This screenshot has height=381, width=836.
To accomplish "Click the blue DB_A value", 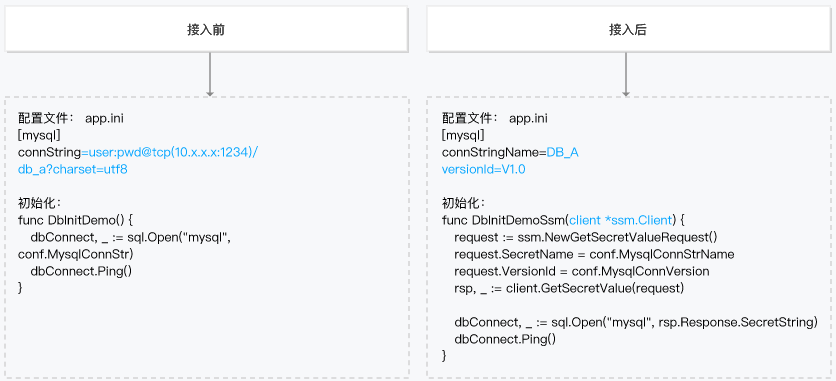I will [x=562, y=152].
